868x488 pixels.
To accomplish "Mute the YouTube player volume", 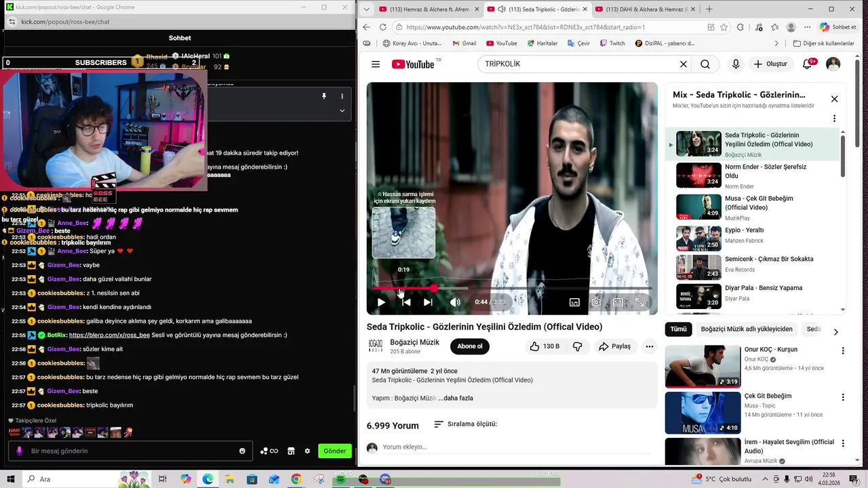I will pyautogui.click(x=455, y=302).
